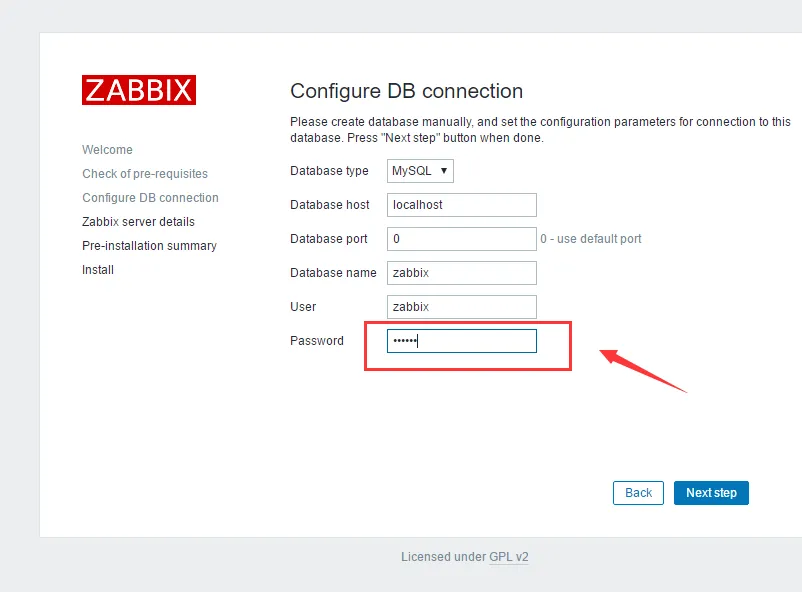The width and height of the screenshot is (802, 592).
Task: Go to the Welcome step in sidebar
Action: pyautogui.click(x=107, y=150)
